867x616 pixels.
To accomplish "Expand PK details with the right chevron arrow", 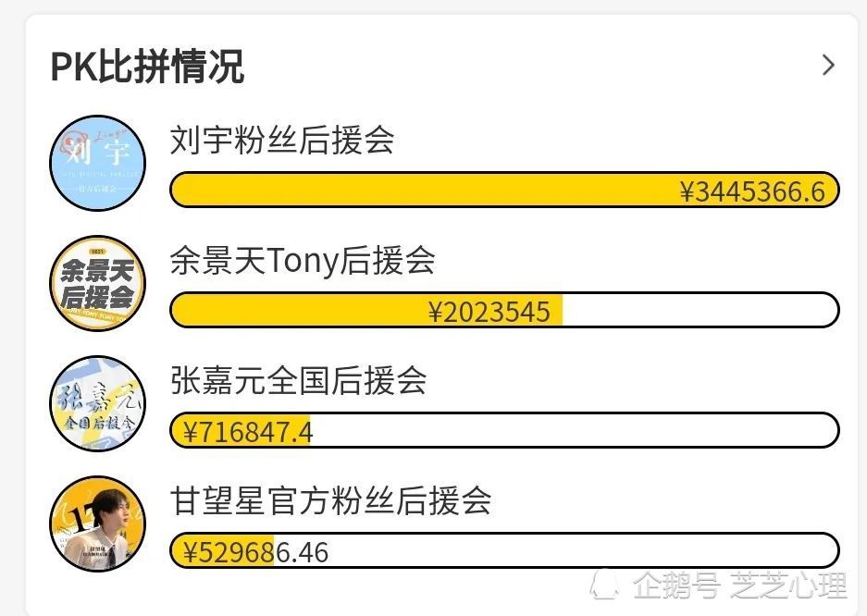I will click(x=828, y=65).
